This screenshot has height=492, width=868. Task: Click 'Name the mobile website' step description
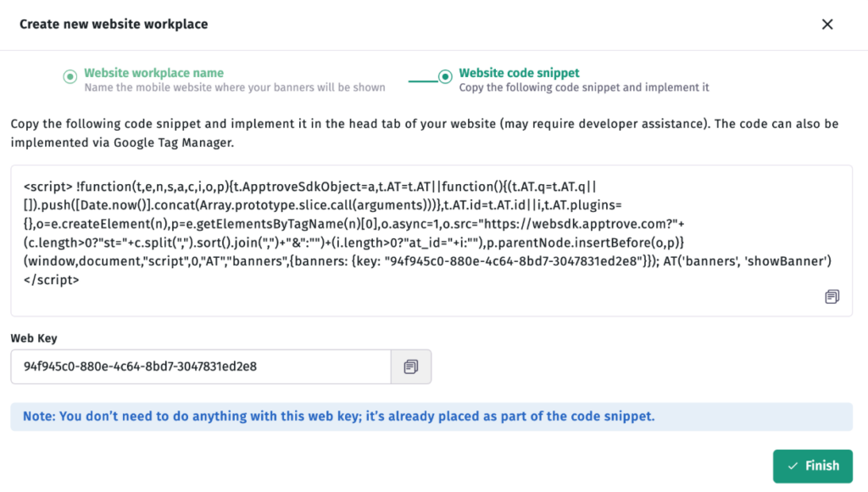tap(235, 87)
